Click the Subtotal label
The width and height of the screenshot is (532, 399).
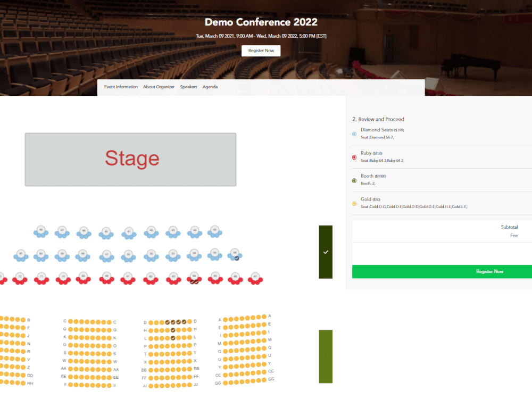pos(509,227)
